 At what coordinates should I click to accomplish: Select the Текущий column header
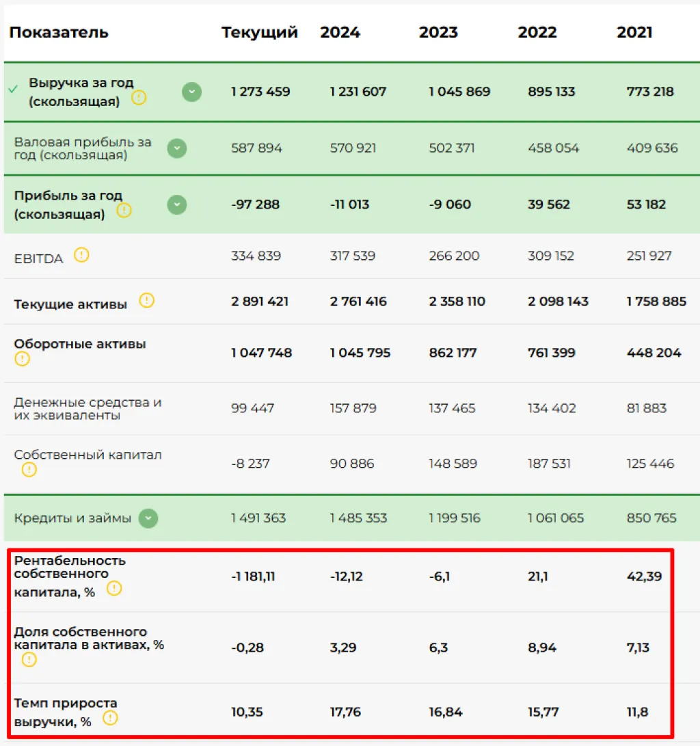point(259,32)
